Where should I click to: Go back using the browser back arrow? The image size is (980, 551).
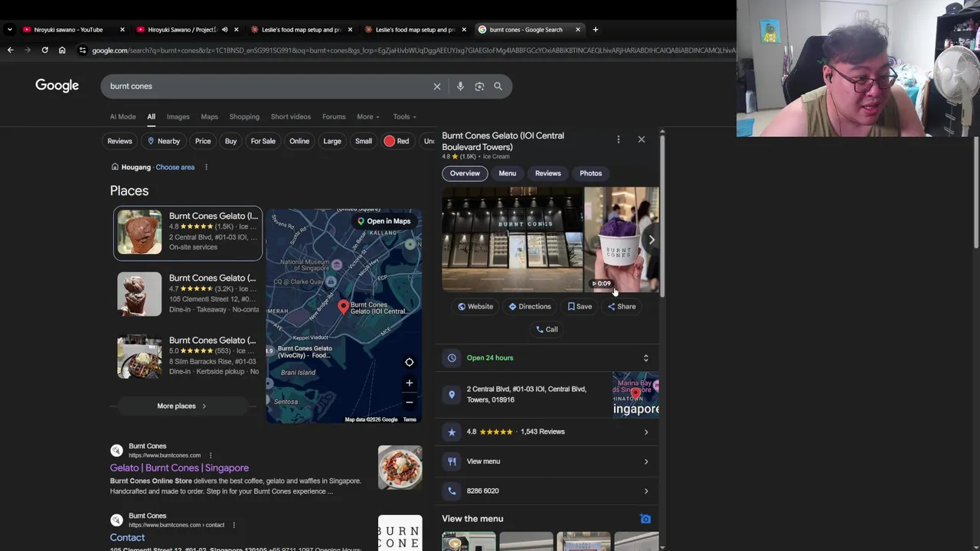[10, 51]
